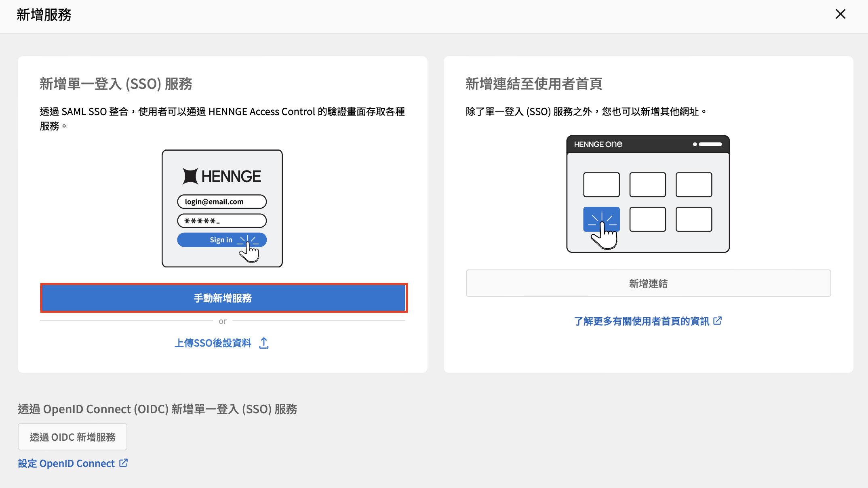Click the 新增連結至使用者首頁 heading

pyautogui.click(x=534, y=84)
